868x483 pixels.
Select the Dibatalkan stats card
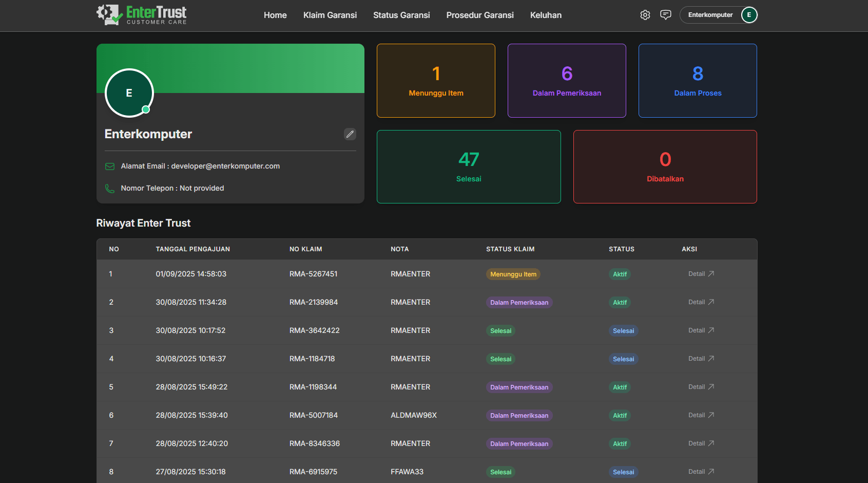coord(665,167)
